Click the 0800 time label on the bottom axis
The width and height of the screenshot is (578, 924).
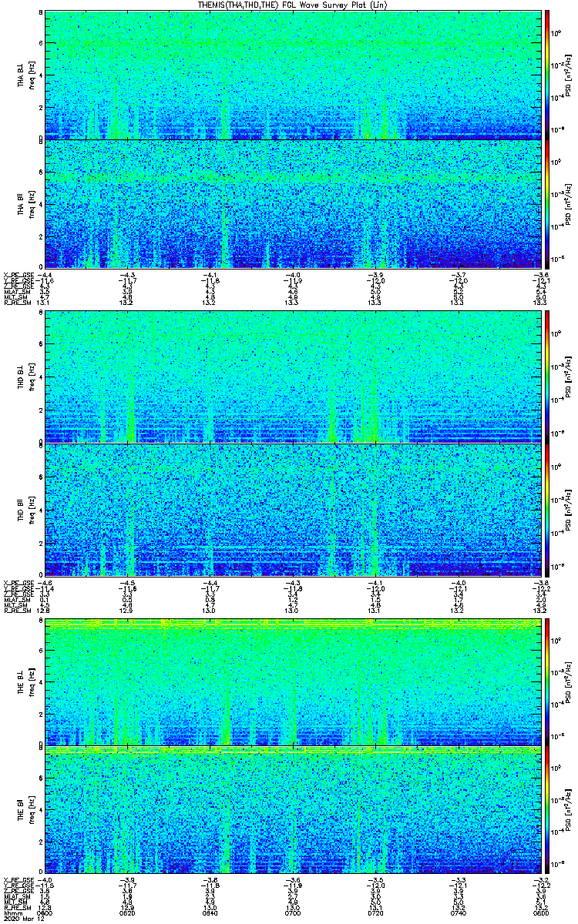click(x=540, y=913)
